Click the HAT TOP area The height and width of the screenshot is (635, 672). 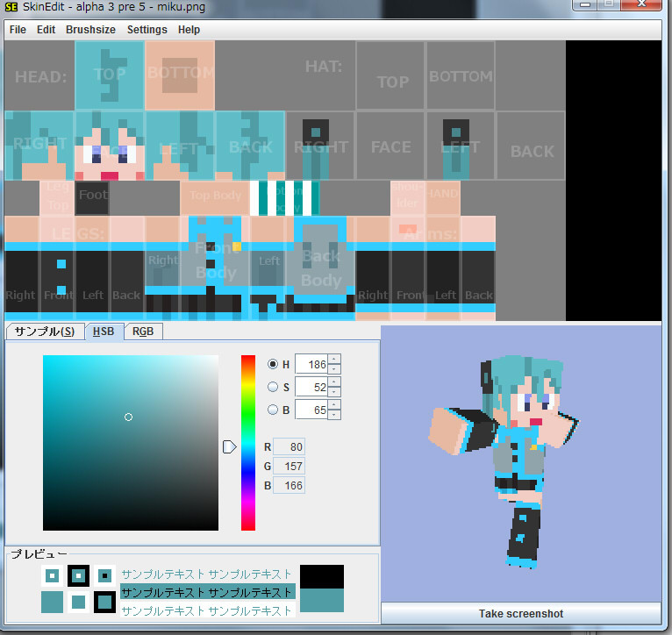(x=391, y=75)
